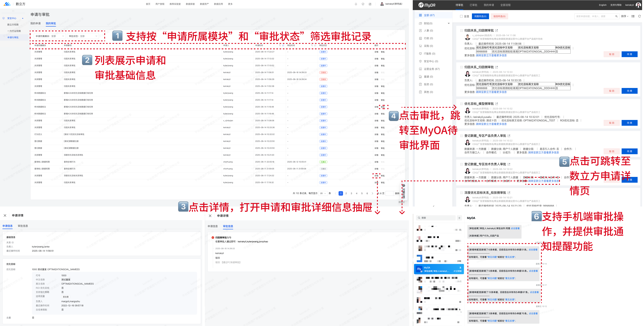Check the 全选 checkbox
Screen dimensions: 644x326
pyautogui.click(x=461, y=16)
